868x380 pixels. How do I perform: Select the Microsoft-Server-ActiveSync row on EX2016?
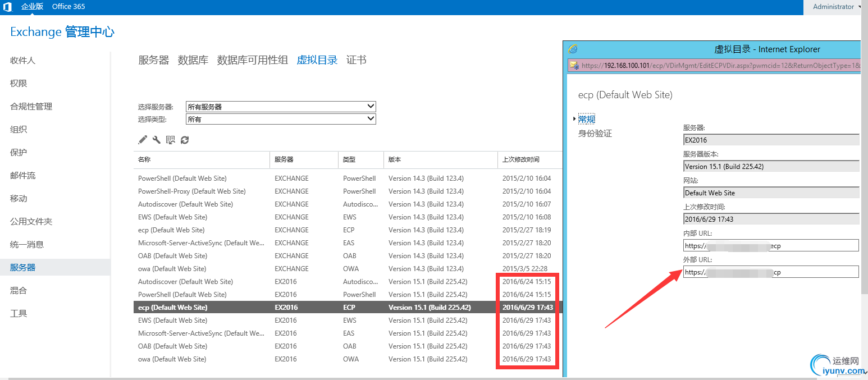click(x=348, y=333)
